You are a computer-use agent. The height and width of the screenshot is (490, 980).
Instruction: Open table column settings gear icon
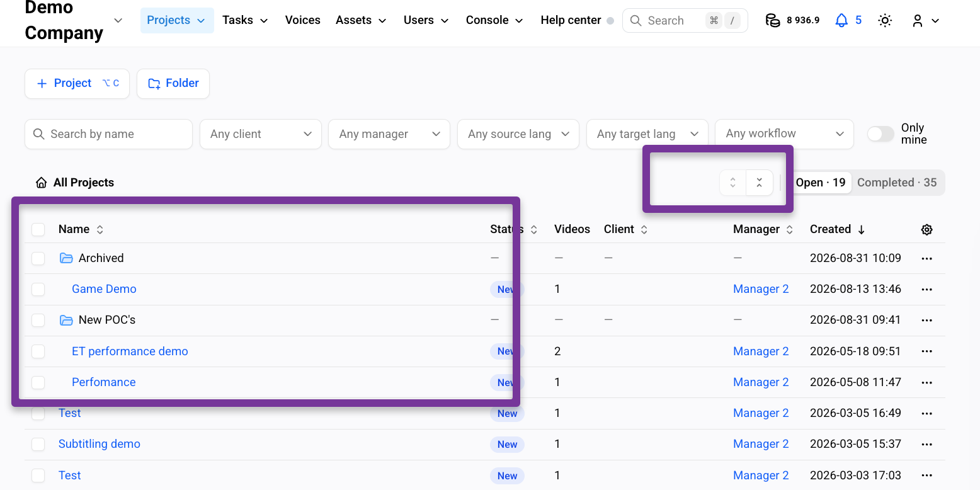pyautogui.click(x=926, y=230)
